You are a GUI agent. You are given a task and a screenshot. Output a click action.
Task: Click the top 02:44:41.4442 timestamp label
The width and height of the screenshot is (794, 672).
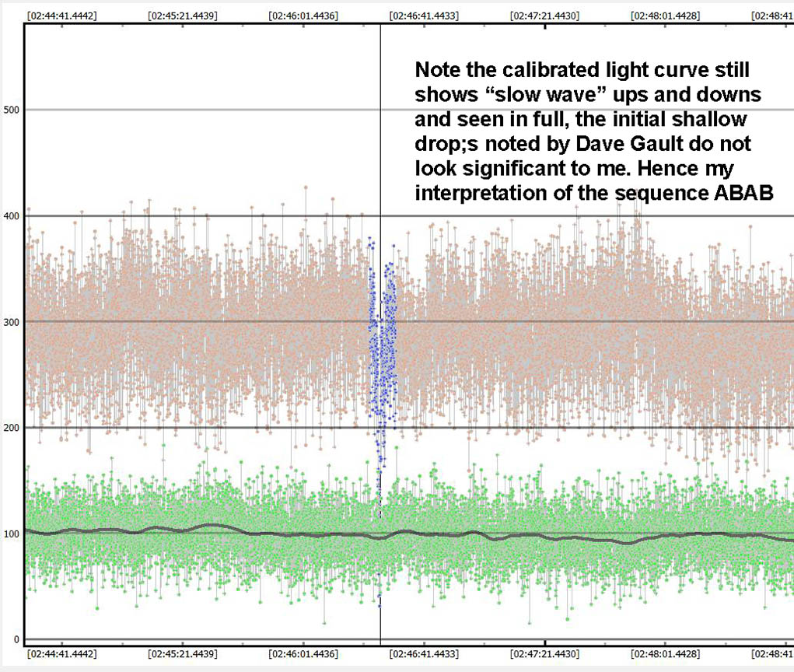pyautogui.click(x=61, y=15)
